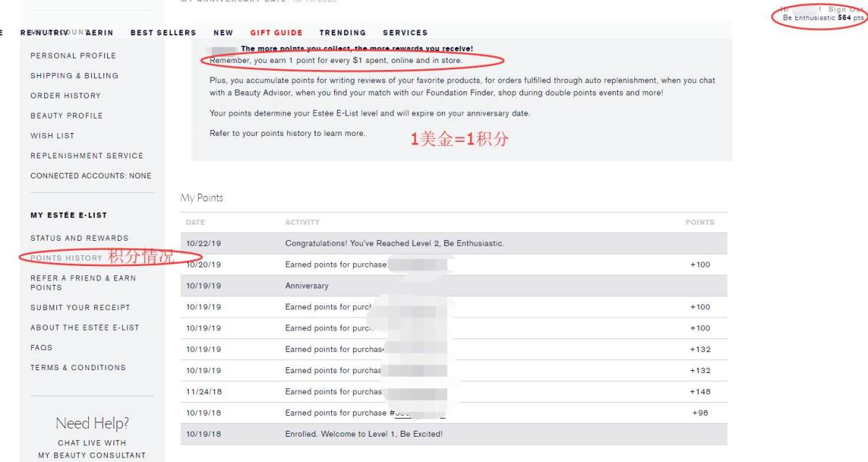
Task: Open the Re-Nutriv navigation menu
Action: click(x=44, y=33)
